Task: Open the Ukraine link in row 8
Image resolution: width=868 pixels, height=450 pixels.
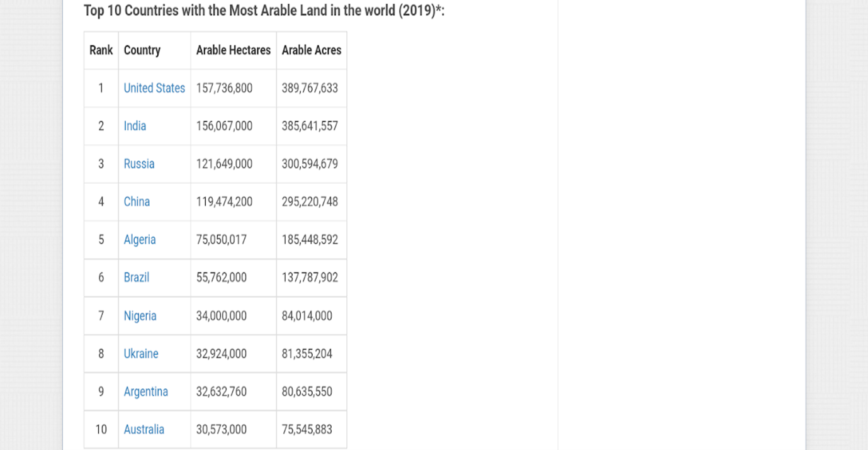Action: click(x=141, y=354)
